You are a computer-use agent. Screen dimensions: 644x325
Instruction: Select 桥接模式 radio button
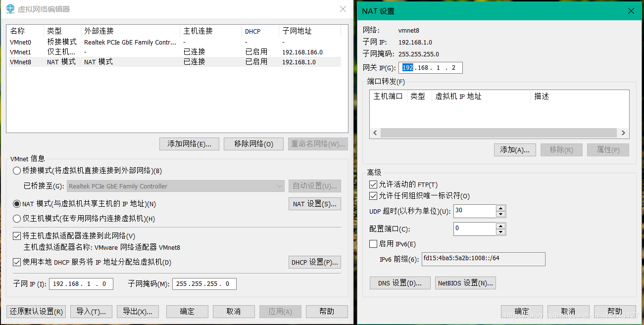point(17,171)
